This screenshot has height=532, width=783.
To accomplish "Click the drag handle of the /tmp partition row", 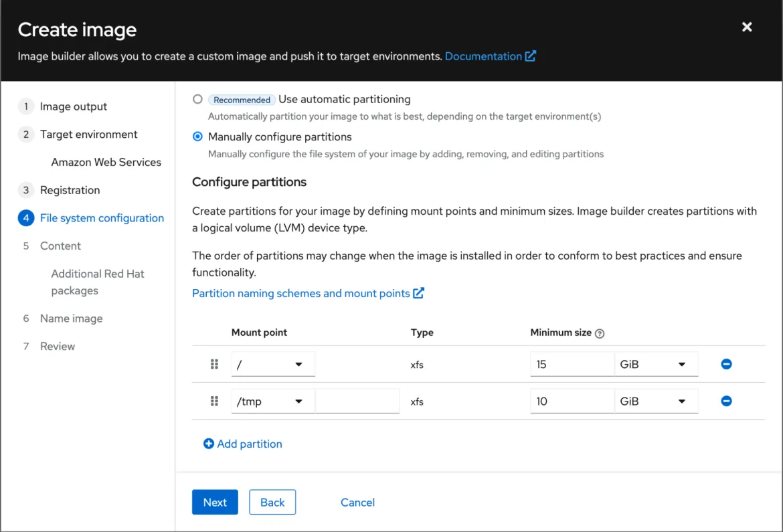I will point(215,401).
